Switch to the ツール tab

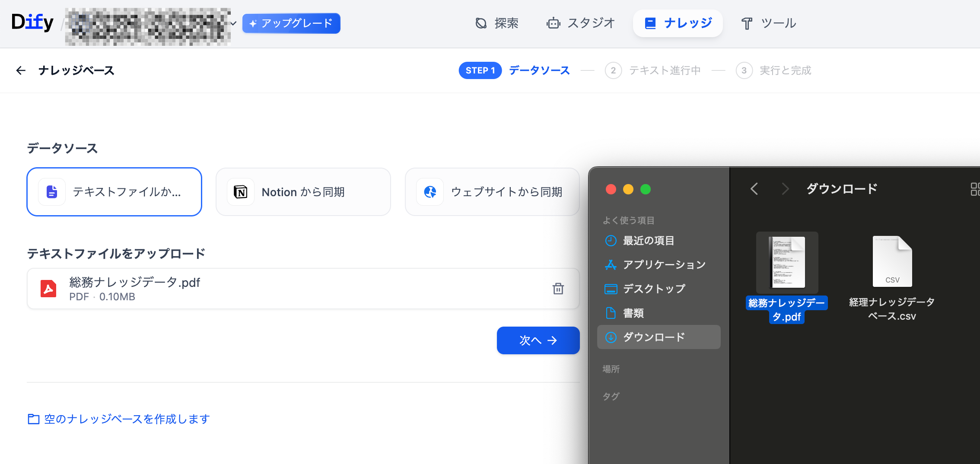pos(768,23)
